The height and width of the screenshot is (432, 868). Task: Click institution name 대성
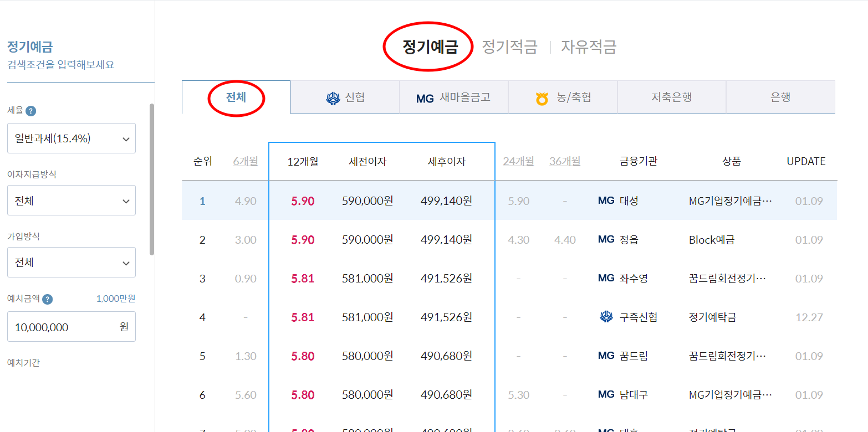[x=629, y=200]
